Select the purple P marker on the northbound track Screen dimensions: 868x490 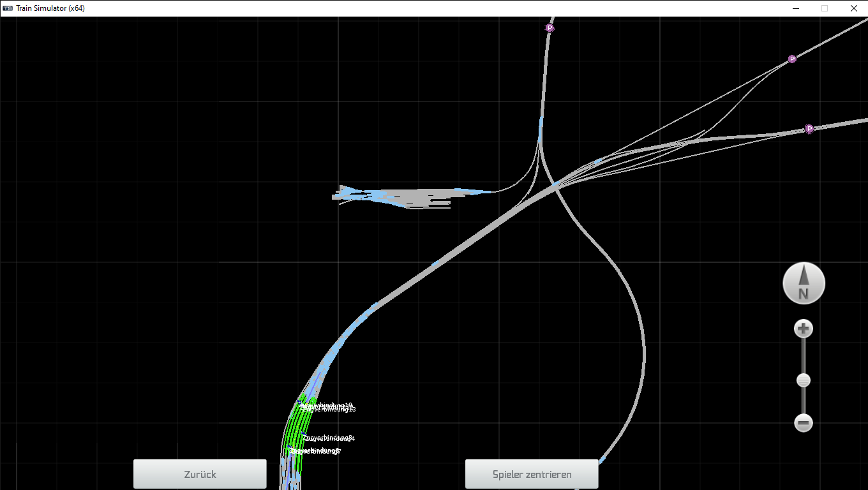[550, 28]
